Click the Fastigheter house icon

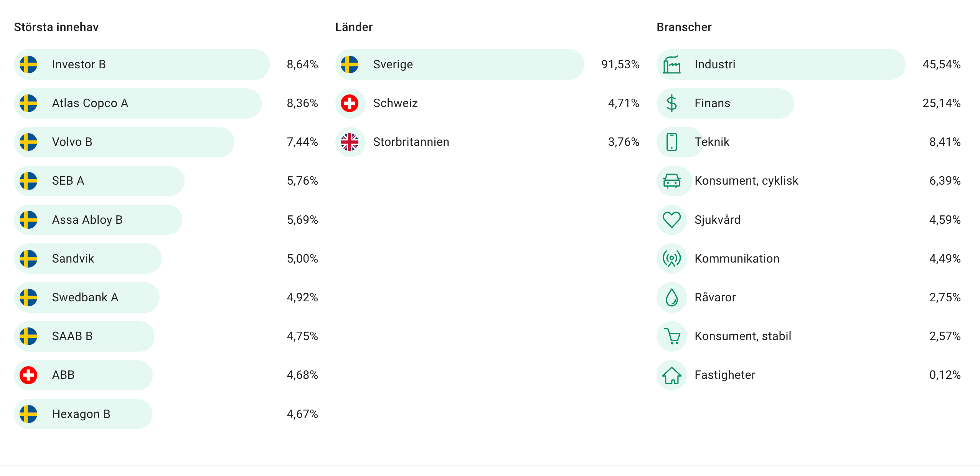(671, 375)
